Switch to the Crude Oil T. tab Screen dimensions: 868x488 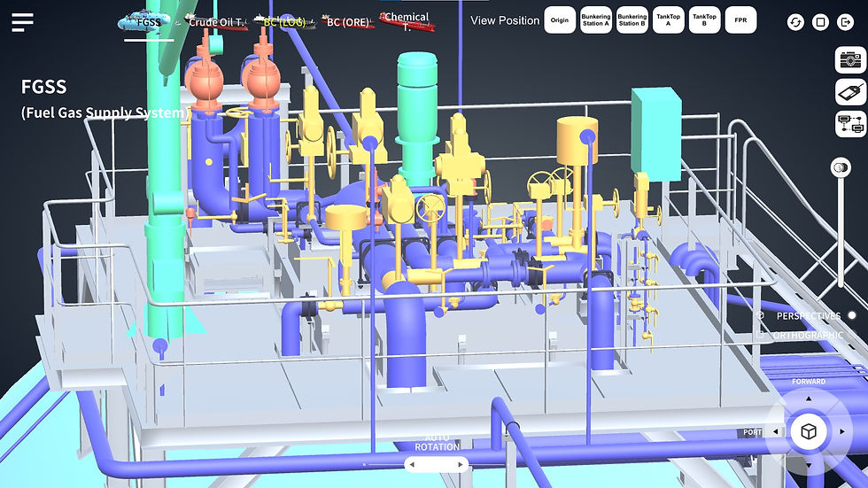[216, 22]
